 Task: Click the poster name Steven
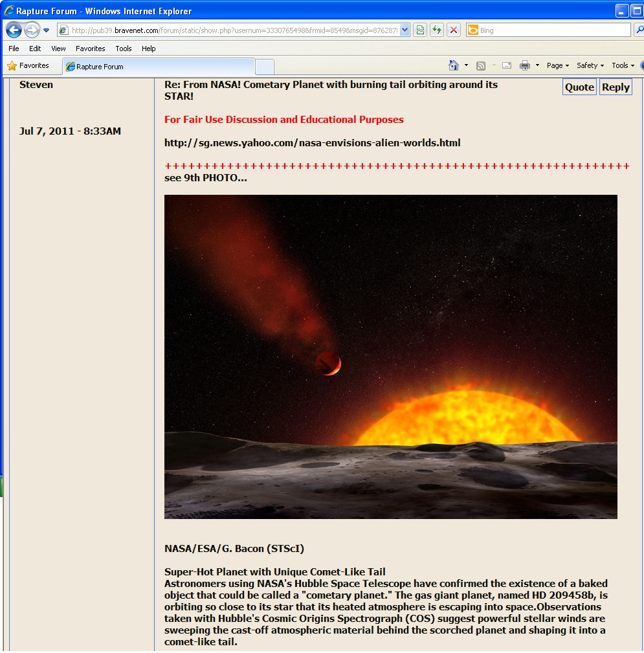(36, 85)
